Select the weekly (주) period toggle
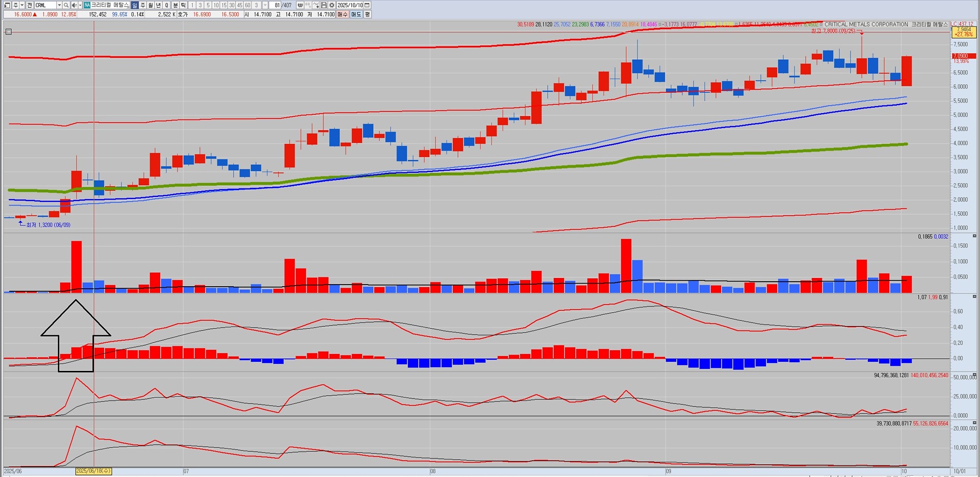 (x=142, y=5)
